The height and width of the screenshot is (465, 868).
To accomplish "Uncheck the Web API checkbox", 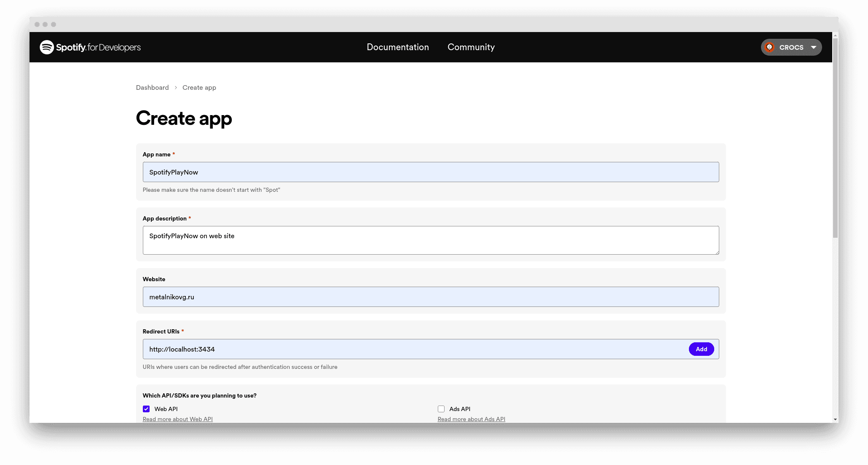I will tap(146, 409).
